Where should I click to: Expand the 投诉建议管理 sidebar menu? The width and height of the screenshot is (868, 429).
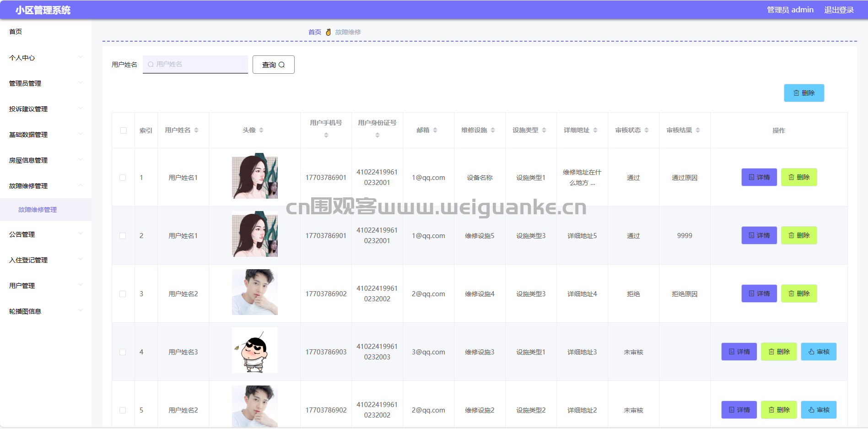(x=46, y=109)
